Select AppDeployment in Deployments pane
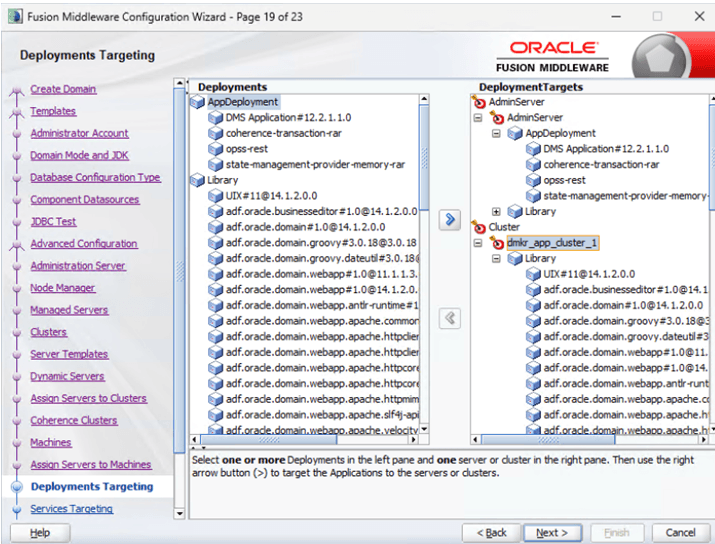This screenshot has width=715, height=544. pos(243,102)
